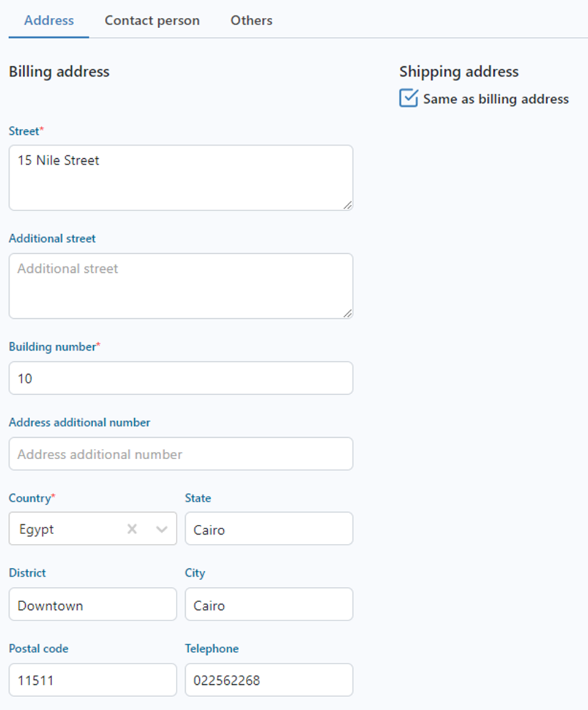Focus the District field with Downtown
Viewport: 588px width, 710px height.
point(93,605)
